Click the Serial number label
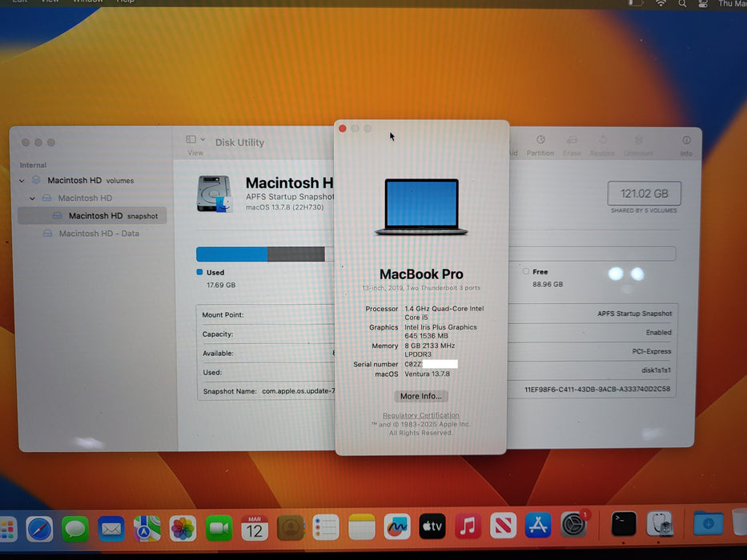 click(x=376, y=364)
